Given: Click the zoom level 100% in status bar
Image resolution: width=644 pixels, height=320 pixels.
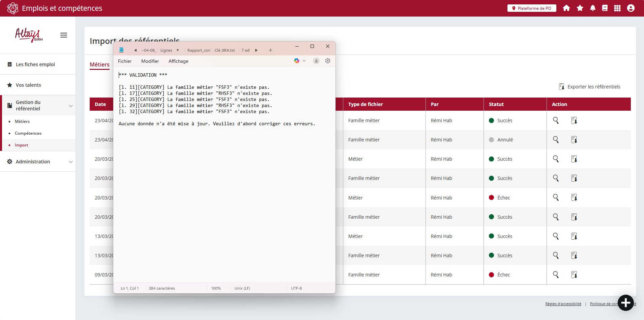Looking at the screenshot, I should coord(216,288).
